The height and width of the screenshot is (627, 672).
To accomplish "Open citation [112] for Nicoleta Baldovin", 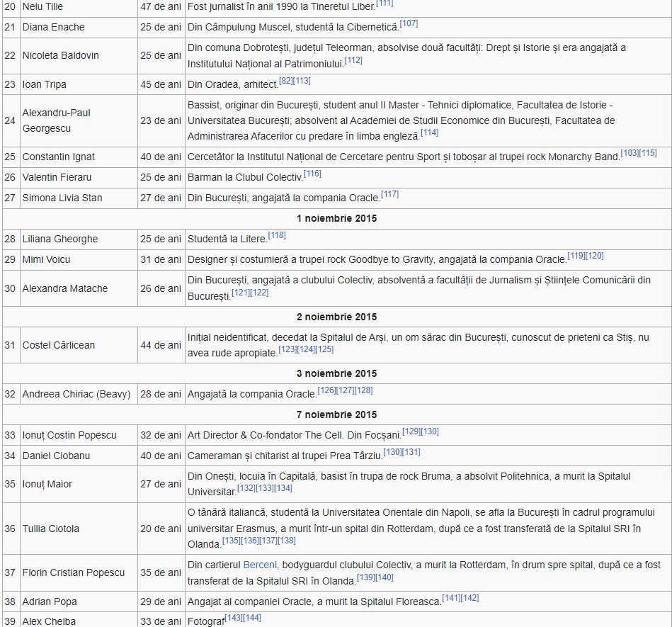I will point(353,60).
